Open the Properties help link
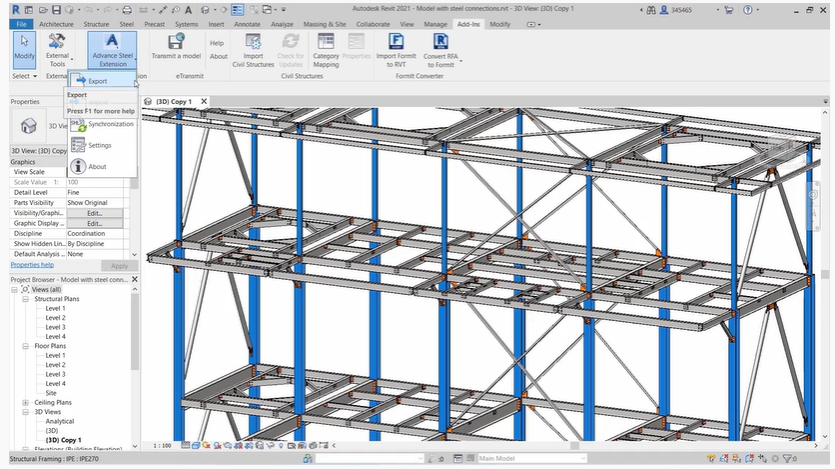The width and height of the screenshot is (835, 469). (34, 265)
